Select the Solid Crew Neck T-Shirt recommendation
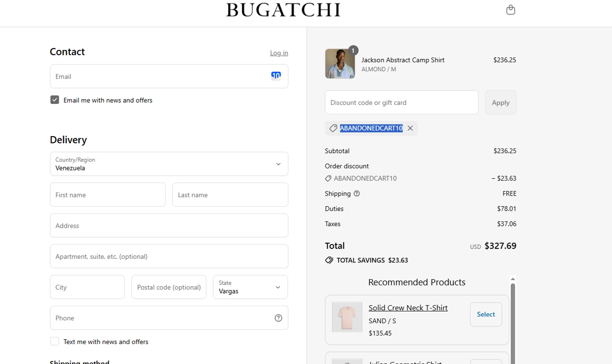The image size is (612, 364). pyautogui.click(x=486, y=314)
